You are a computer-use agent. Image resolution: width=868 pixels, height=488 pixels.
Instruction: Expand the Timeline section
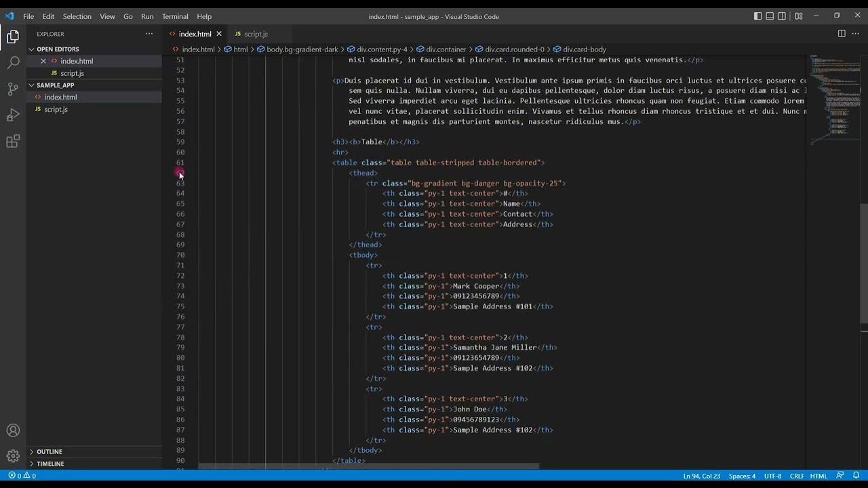(94, 464)
